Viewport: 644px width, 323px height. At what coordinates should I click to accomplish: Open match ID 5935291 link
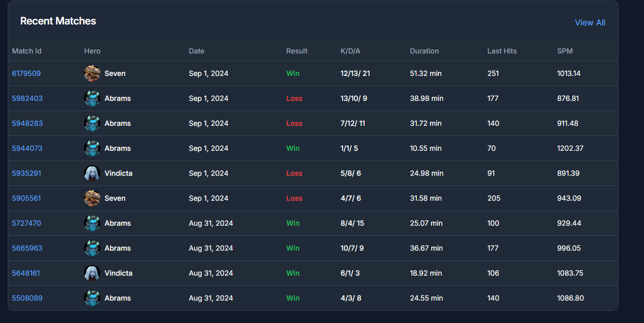(x=26, y=173)
